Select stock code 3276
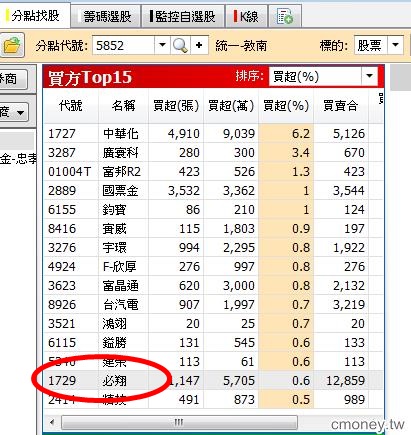 (x=62, y=248)
